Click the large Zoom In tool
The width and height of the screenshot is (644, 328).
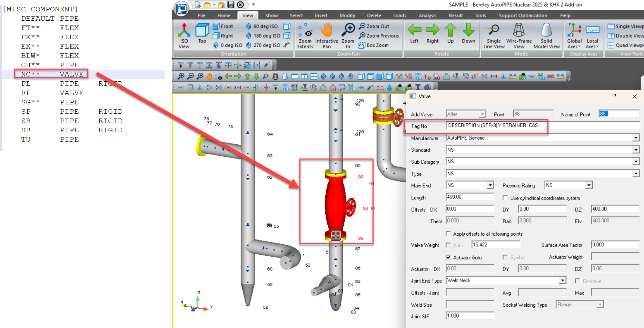[x=348, y=36]
